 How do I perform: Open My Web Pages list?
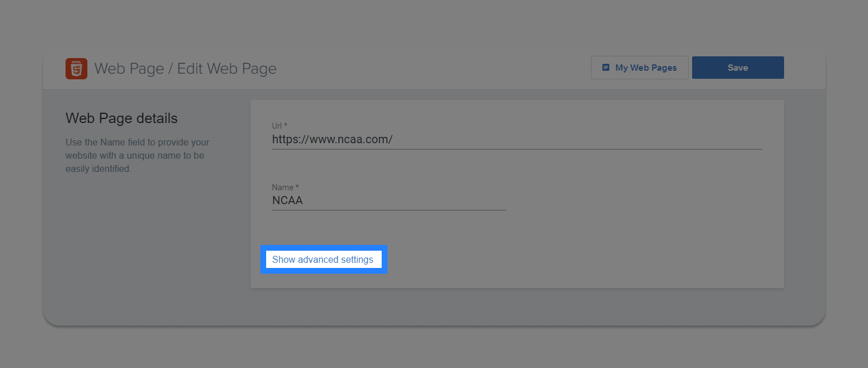pos(639,68)
